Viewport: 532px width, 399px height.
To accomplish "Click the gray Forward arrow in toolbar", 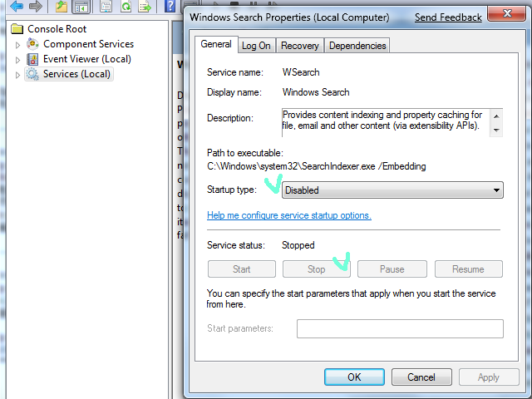I will point(36,6).
